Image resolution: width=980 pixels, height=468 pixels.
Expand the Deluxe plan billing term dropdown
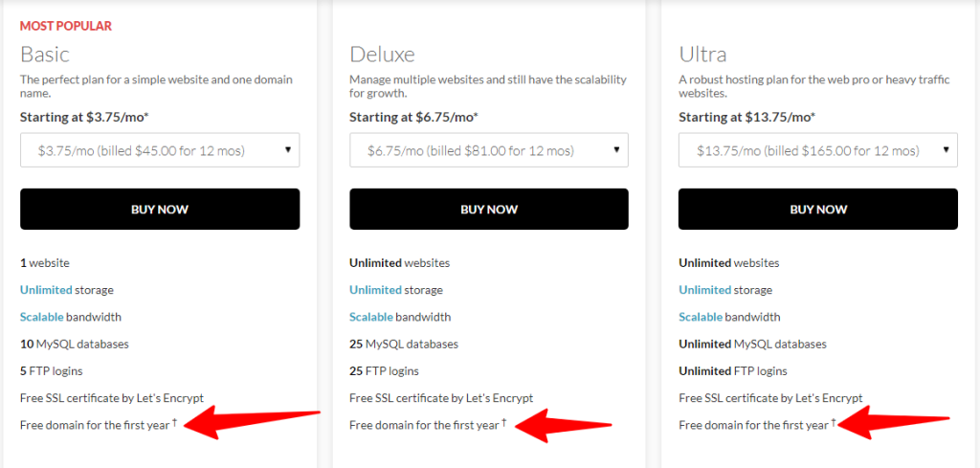tap(489, 150)
